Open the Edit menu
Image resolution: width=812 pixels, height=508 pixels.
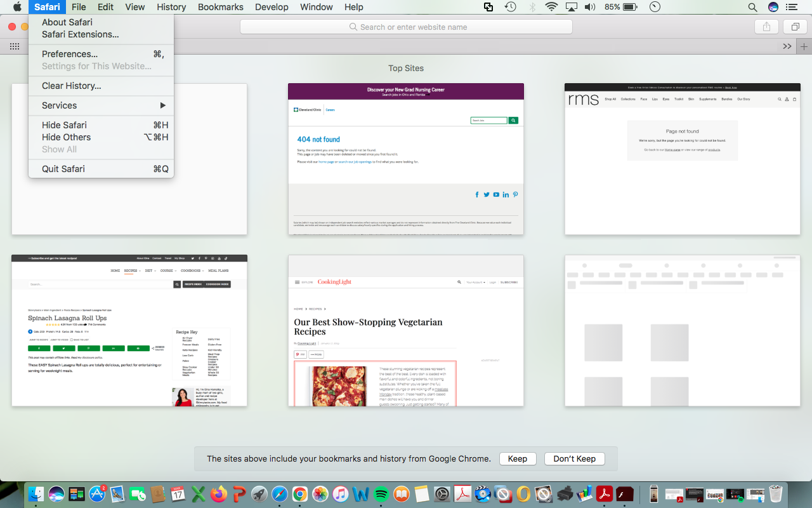[105, 7]
